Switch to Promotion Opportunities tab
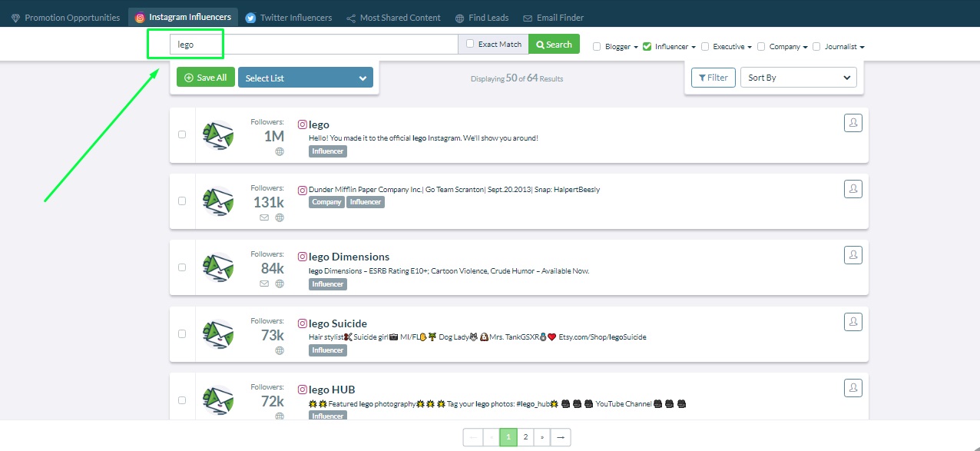 pyautogui.click(x=65, y=18)
